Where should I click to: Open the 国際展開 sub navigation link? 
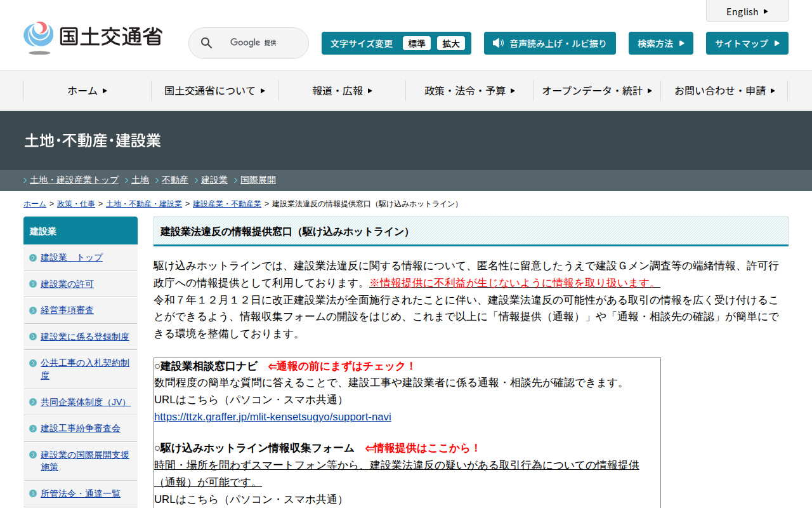[258, 180]
